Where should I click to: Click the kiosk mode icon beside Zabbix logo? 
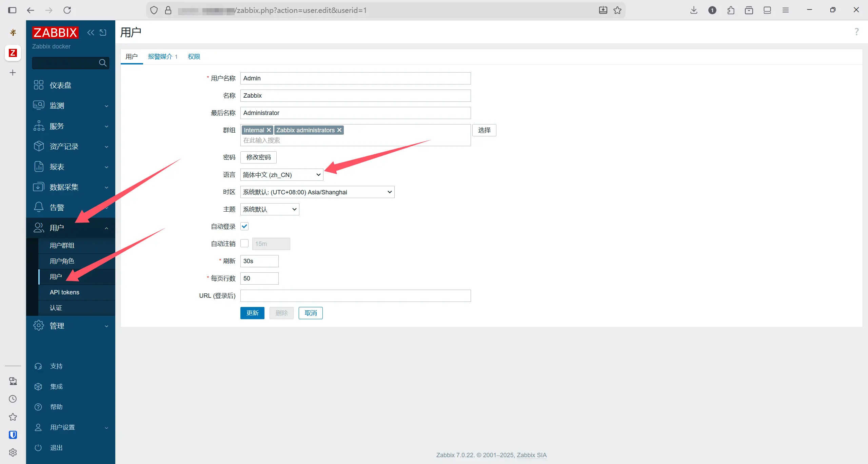point(103,33)
